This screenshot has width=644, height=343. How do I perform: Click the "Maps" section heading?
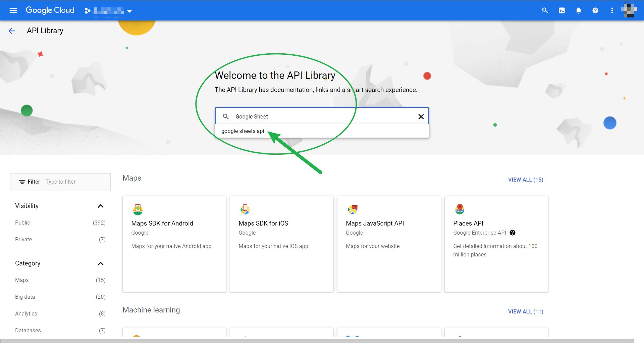pos(132,178)
